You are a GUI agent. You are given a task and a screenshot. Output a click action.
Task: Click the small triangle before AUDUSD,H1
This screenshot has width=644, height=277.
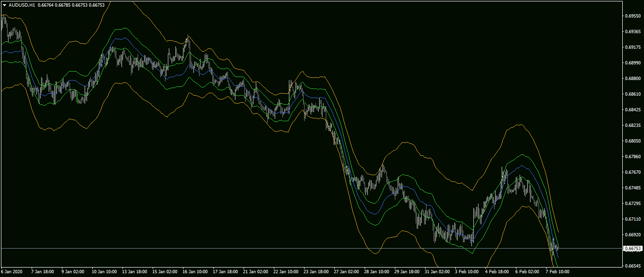point(4,5)
